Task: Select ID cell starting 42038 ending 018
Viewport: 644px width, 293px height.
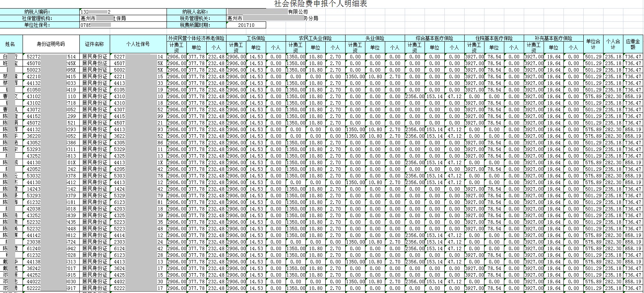Action: [x=51, y=209]
